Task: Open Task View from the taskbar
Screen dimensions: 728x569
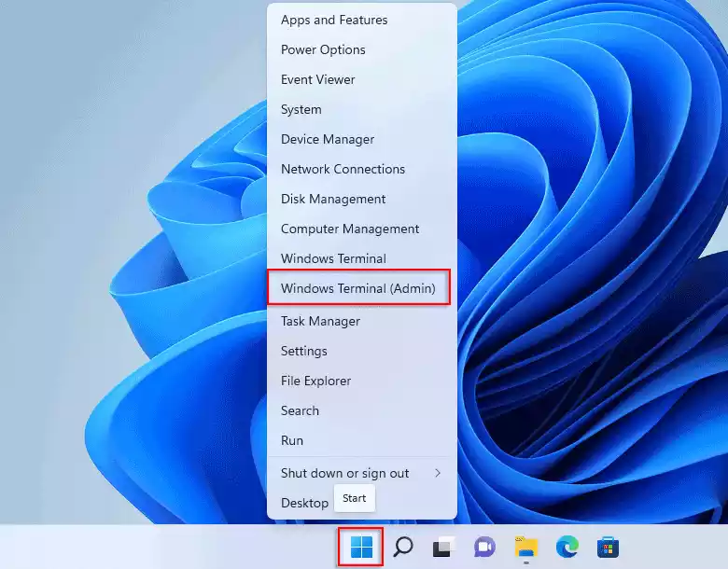Action: (442, 548)
